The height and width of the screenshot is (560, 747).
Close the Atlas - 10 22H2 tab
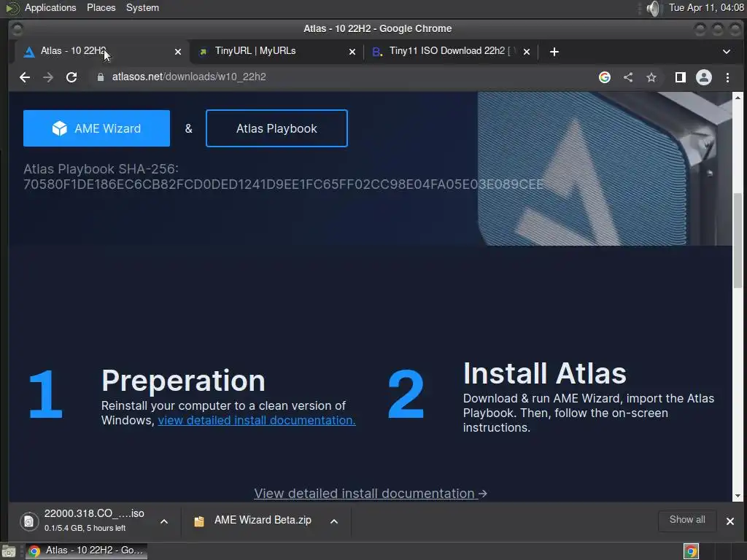coord(178,52)
